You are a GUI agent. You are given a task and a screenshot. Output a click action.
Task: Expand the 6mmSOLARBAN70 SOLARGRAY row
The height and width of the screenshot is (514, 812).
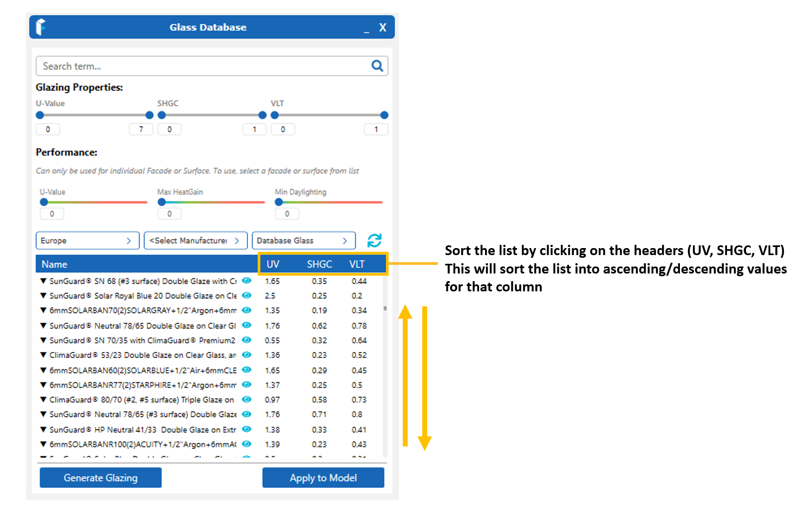coord(43,311)
